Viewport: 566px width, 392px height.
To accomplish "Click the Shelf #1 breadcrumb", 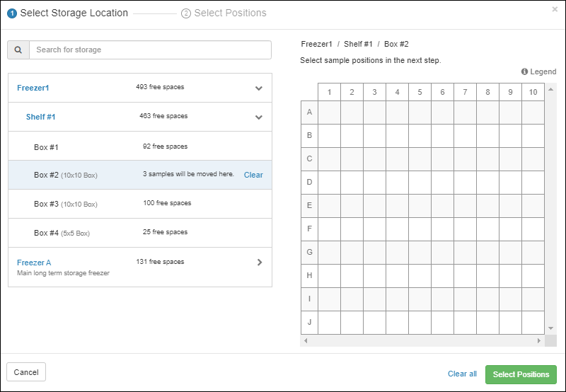I will pyautogui.click(x=358, y=44).
